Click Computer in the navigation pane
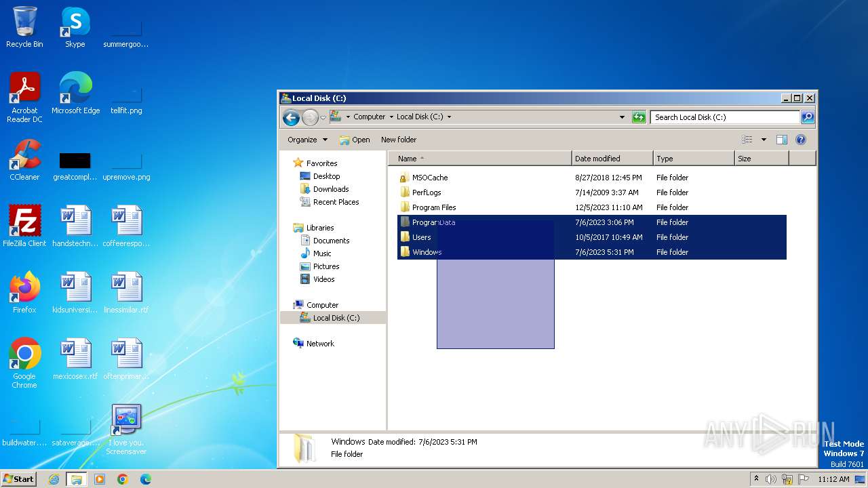868x488 pixels. pyautogui.click(x=322, y=305)
